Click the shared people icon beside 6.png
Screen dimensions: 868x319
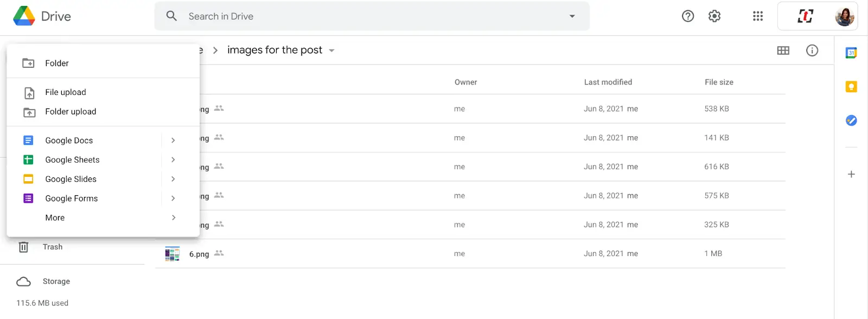click(x=219, y=253)
